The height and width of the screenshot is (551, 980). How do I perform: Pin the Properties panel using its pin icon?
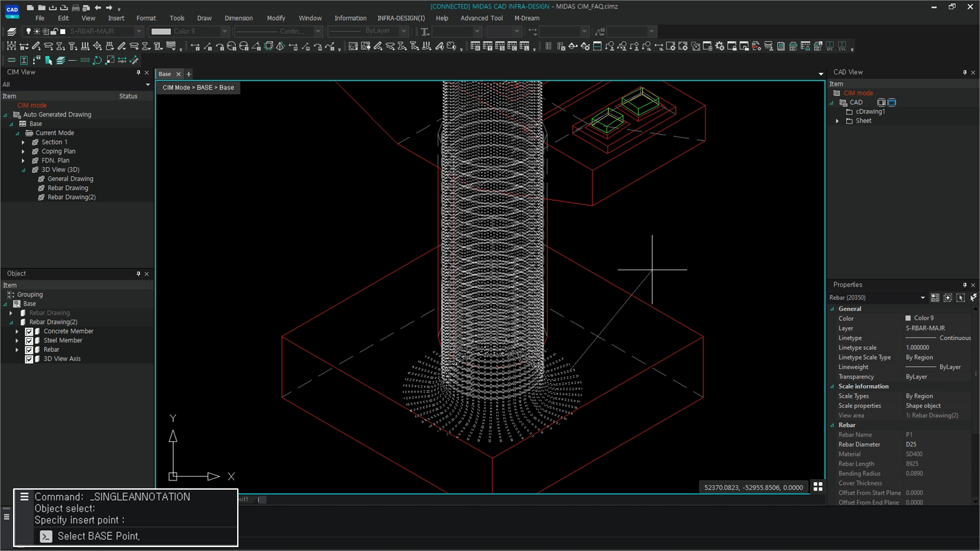coord(964,285)
